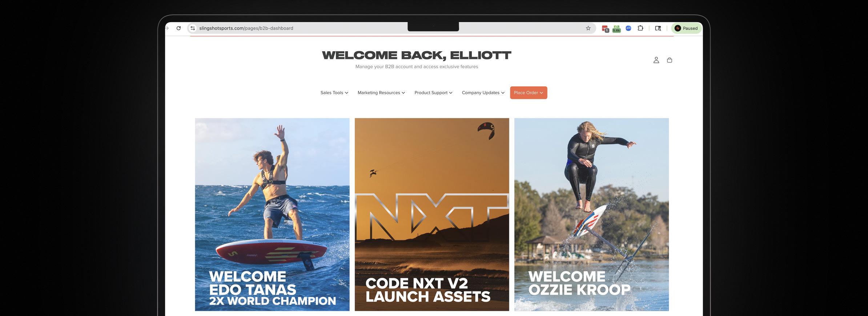This screenshot has height=316, width=868.
Task: Open the puzzle-piece Extensions menu
Action: pyautogui.click(x=640, y=28)
